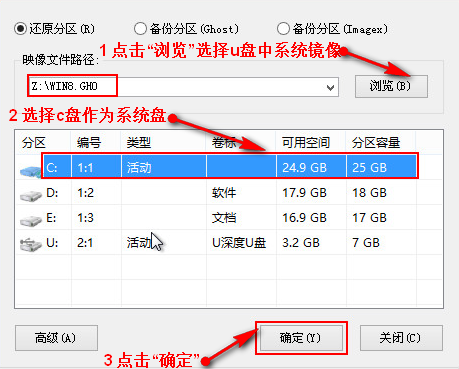Select the 备份分区 (Ghost) radio button

click(140, 29)
